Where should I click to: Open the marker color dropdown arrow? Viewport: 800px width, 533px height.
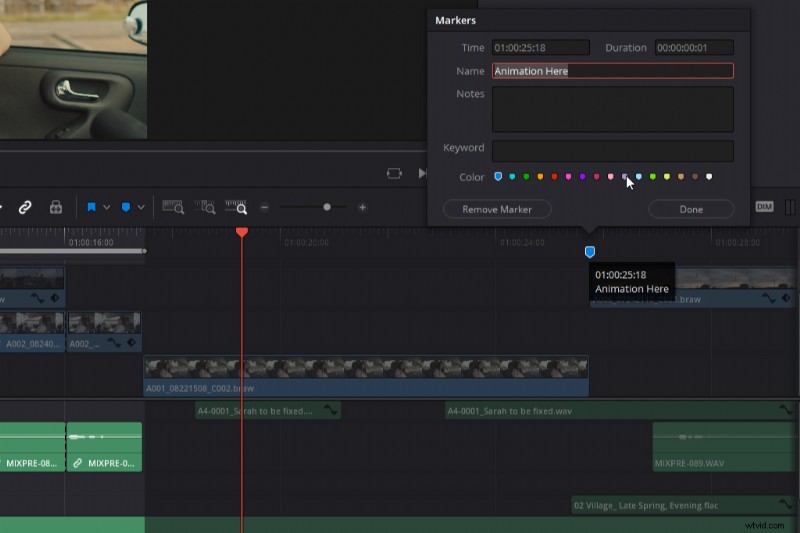click(x=141, y=207)
